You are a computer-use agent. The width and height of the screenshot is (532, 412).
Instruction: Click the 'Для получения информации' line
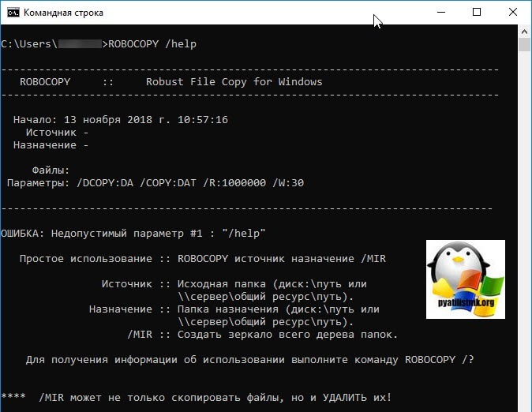(249, 360)
